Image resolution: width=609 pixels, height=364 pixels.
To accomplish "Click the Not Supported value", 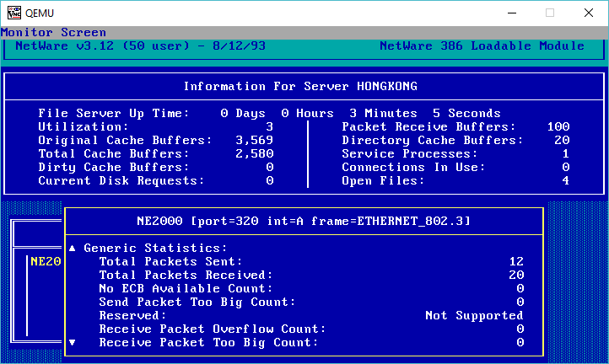I will (x=474, y=315).
